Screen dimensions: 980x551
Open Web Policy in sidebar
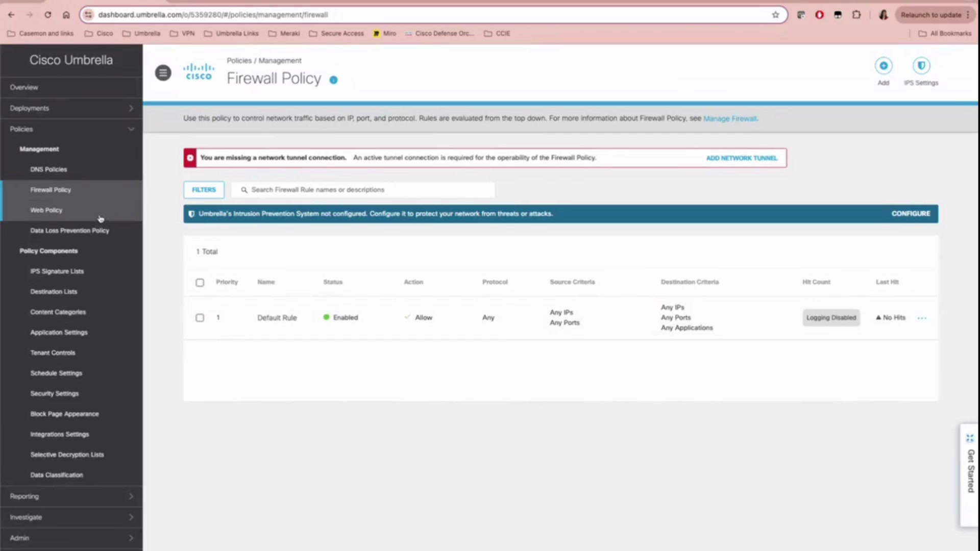tap(46, 210)
